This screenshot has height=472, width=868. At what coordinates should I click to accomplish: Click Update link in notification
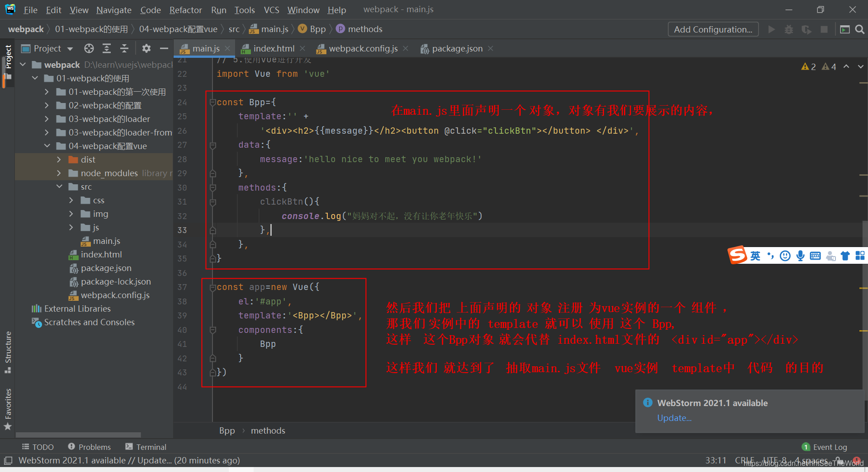click(x=674, y=418)
